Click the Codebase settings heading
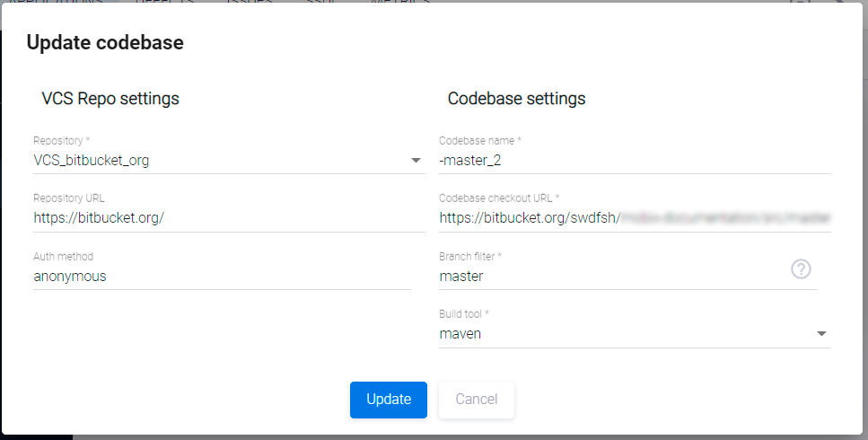This screenshot has height=440, width=868. pos(516,99)
